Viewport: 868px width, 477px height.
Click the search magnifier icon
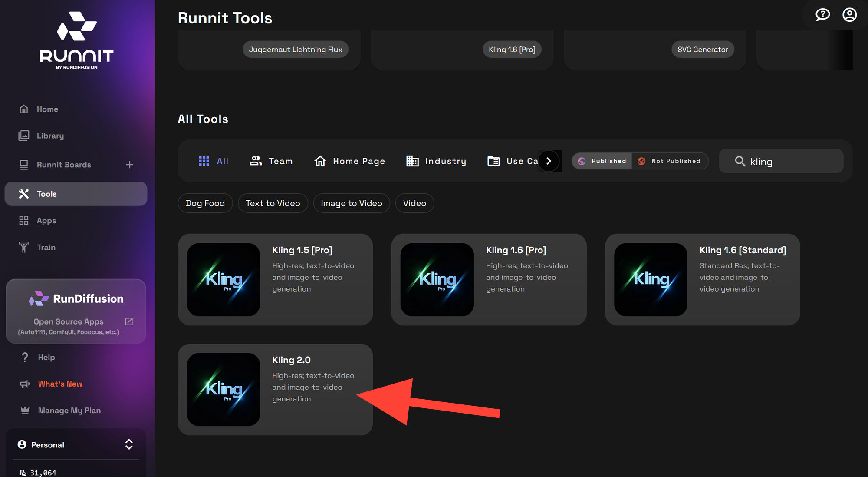point(740,162)
